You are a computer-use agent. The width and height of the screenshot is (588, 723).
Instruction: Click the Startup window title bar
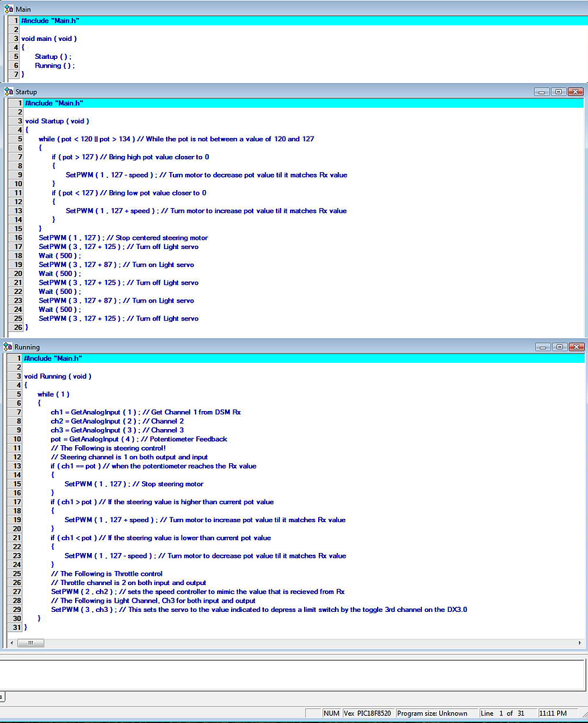click(268, 92)
